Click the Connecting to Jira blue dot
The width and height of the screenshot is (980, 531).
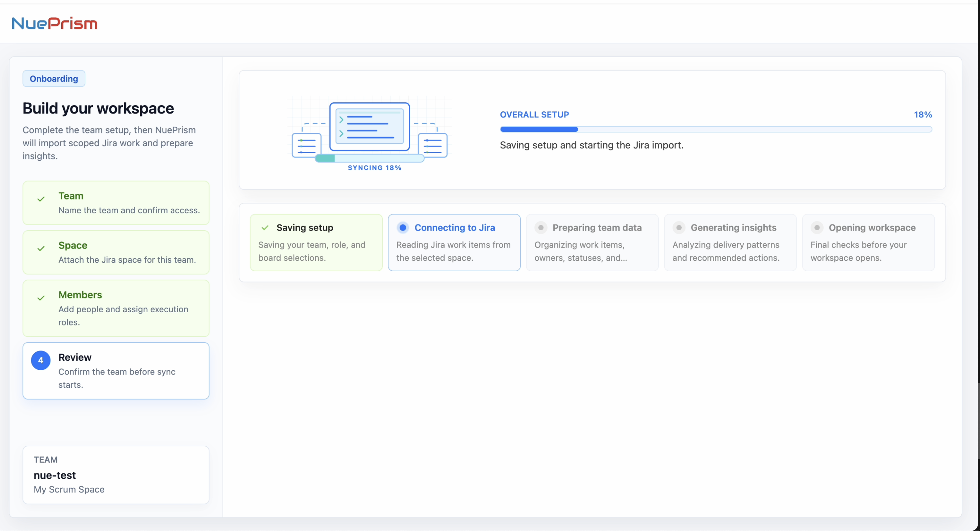tap(403, 228)
